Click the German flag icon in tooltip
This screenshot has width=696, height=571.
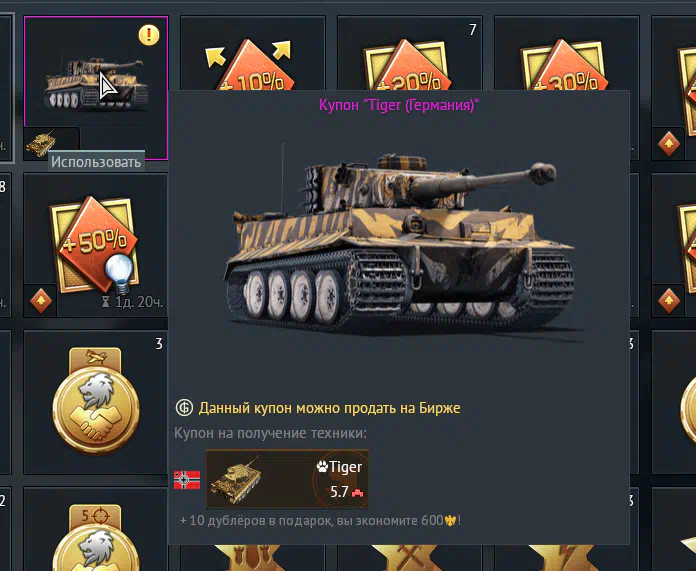click(x=187, y=480)
